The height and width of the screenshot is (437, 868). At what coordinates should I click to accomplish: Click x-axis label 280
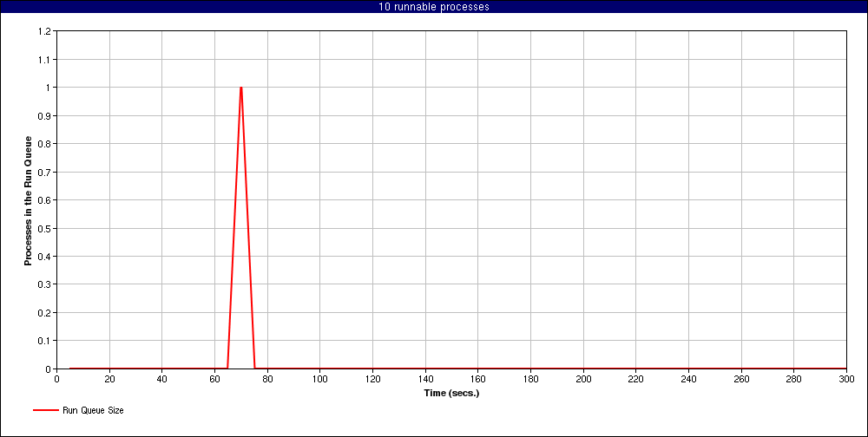[x=793, y=379]
